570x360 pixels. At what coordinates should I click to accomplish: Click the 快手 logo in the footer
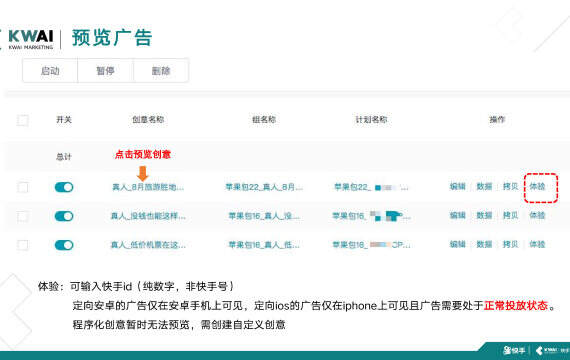click(514, 351)
